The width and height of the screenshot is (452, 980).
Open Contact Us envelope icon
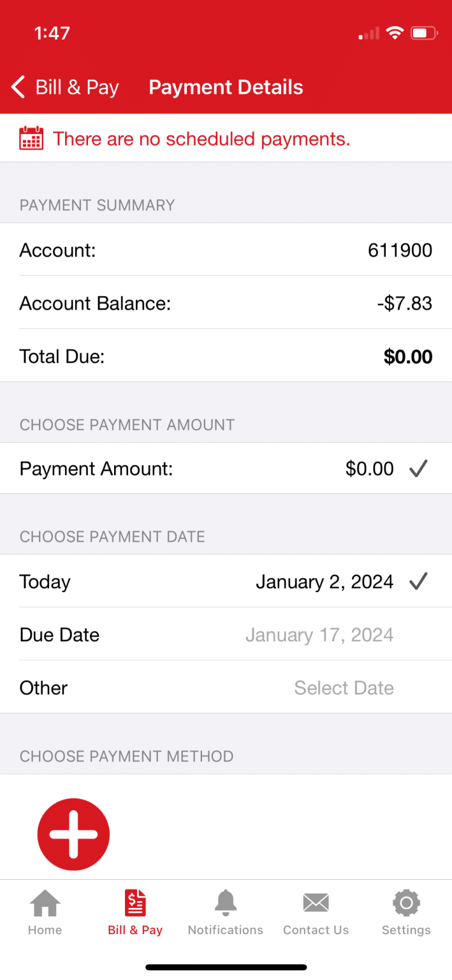click(316, 902)
